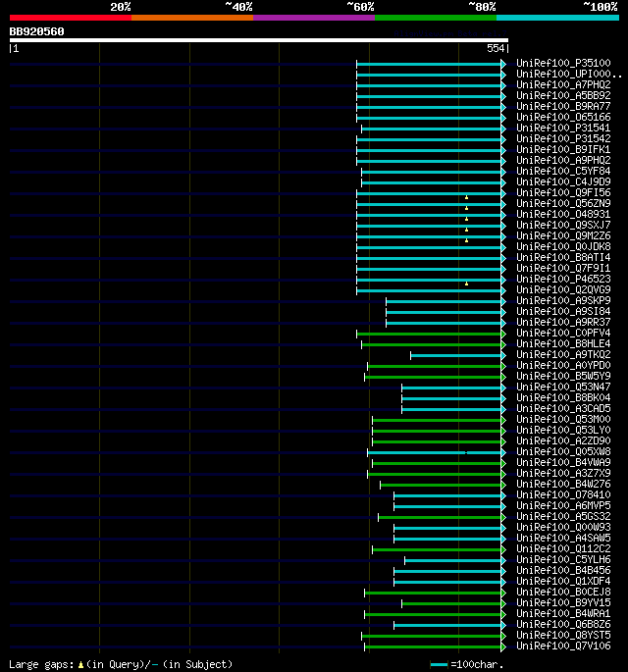Select the UniRef100_Q53LY0 label
The height and width of the screenshot is (672, 628).
point(563,431)
